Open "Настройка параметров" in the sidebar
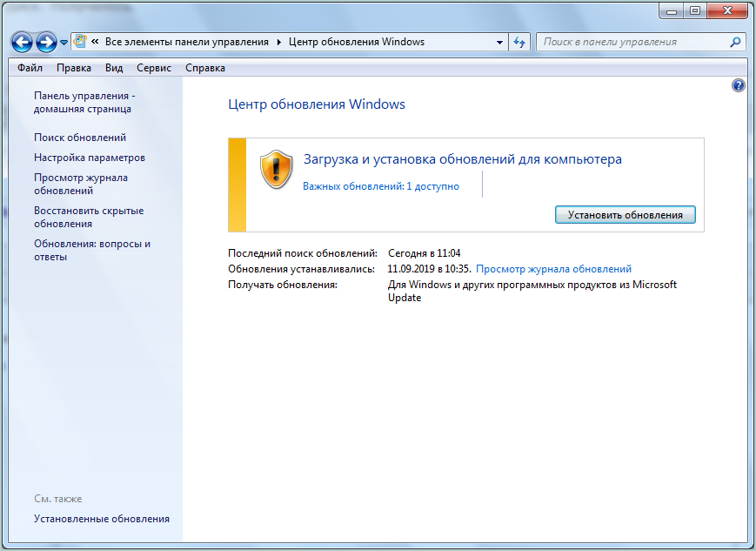Image resolution: width=756 pixels, height=551 pixels. click(90, 158)
